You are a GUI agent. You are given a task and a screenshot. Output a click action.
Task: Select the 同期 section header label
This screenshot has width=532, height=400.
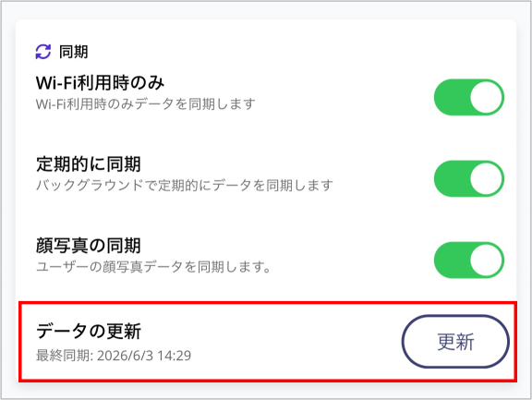[x=74, y=52]
